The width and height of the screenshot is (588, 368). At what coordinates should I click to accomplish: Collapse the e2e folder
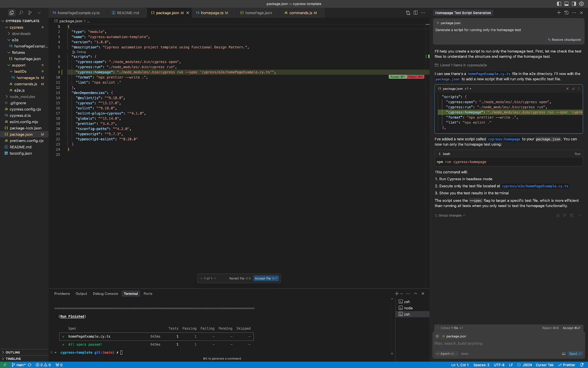9,40
